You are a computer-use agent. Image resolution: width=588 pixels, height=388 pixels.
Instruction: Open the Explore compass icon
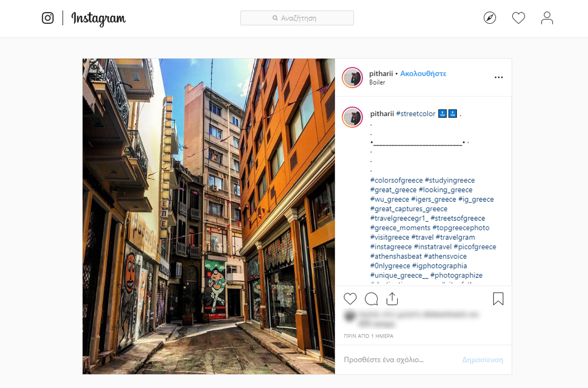[489, 18]
